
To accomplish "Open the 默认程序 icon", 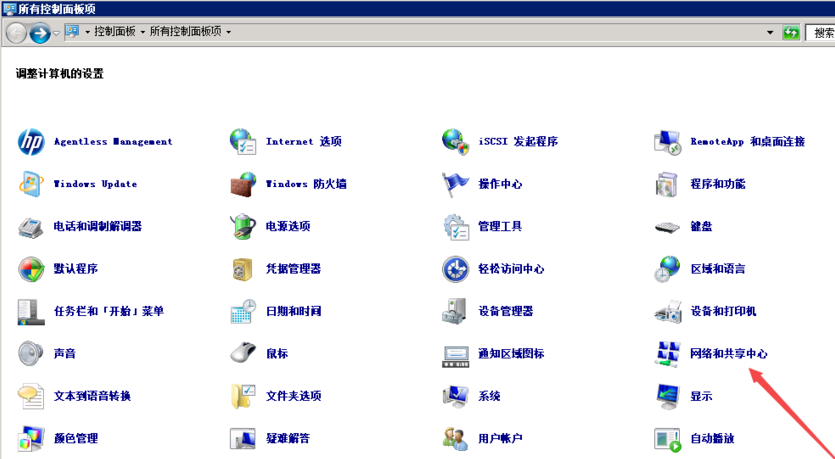I will [31, 269].
